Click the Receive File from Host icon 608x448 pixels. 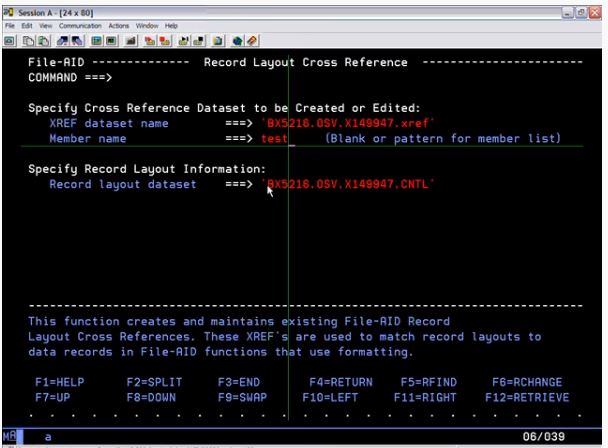tap(77, 40)
